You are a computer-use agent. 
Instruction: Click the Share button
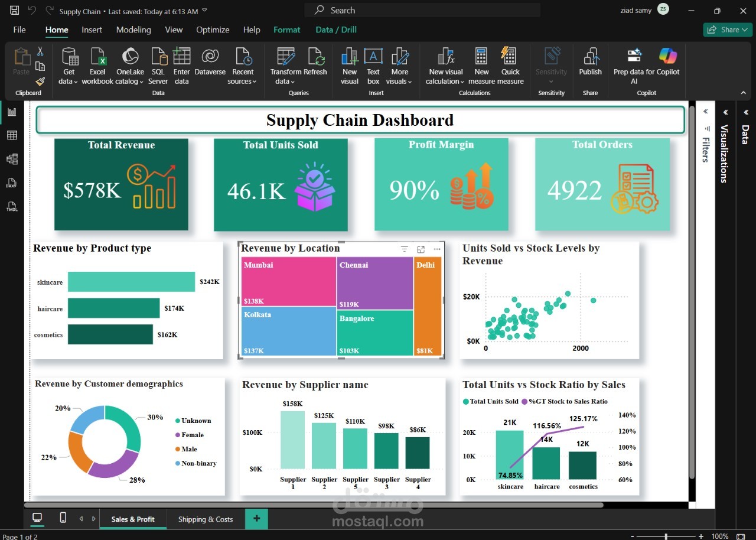(x=727, y=29)
